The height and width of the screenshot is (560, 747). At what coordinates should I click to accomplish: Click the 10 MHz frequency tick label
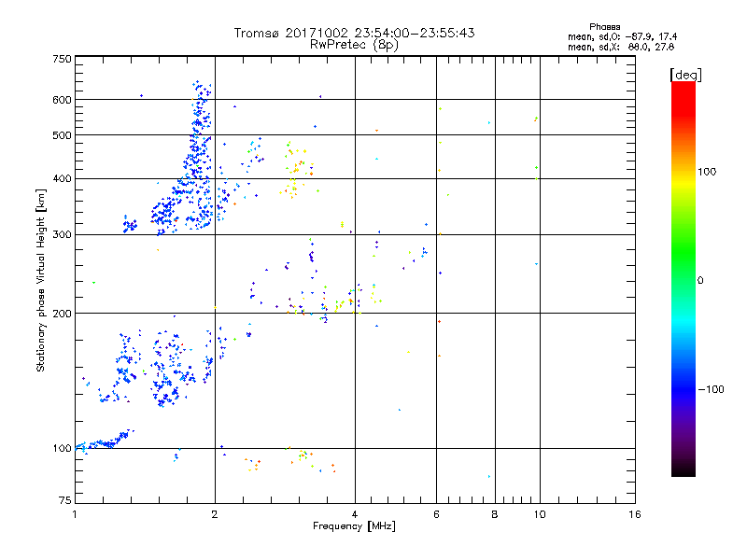coord(540,514)
